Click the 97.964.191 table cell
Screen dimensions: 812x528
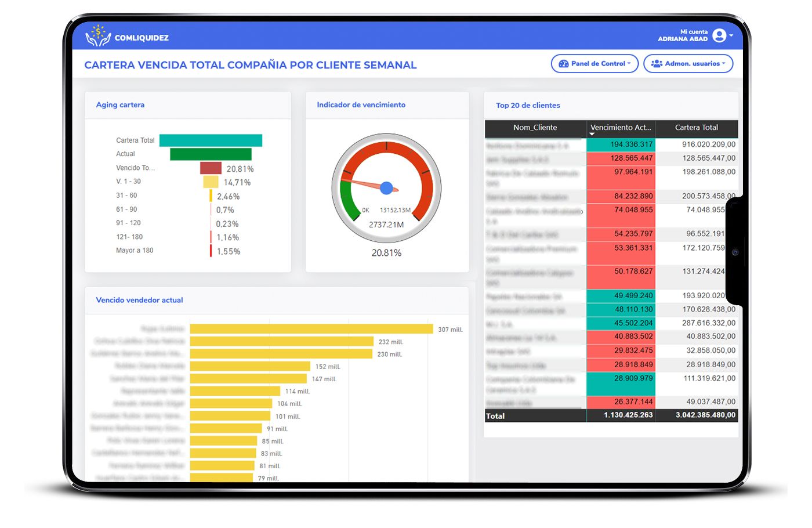pos(621,178)
